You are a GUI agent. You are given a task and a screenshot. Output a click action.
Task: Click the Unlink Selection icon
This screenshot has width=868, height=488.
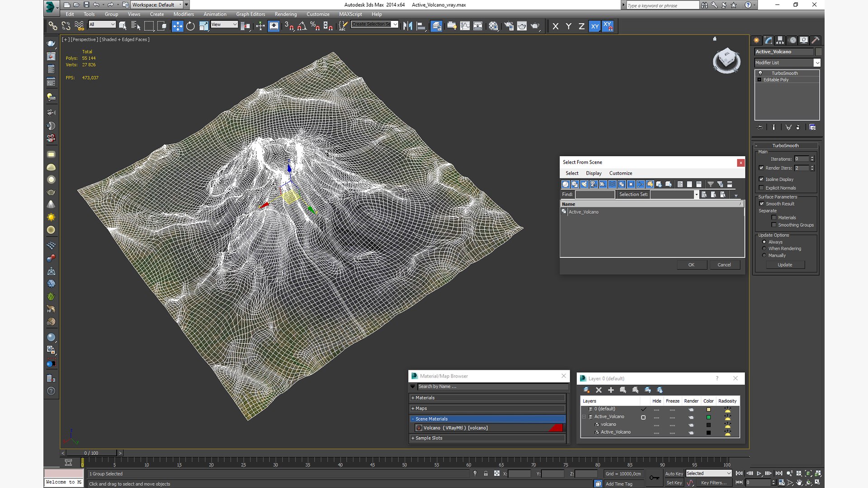click(x=66, y=26)
